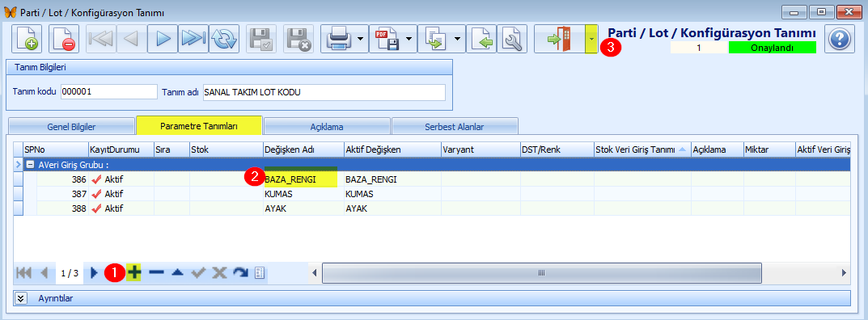
Task: Export to PDF using the PDF disk icon
Action: click(386, 39)
